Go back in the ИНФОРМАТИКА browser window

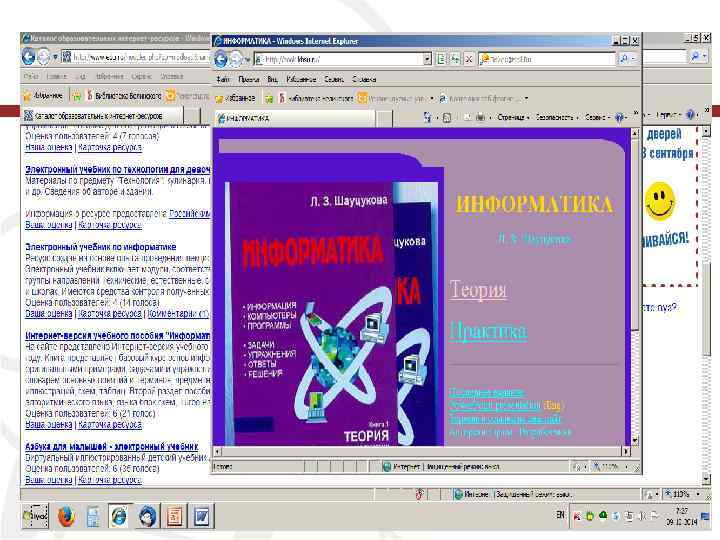click(221, 59)
